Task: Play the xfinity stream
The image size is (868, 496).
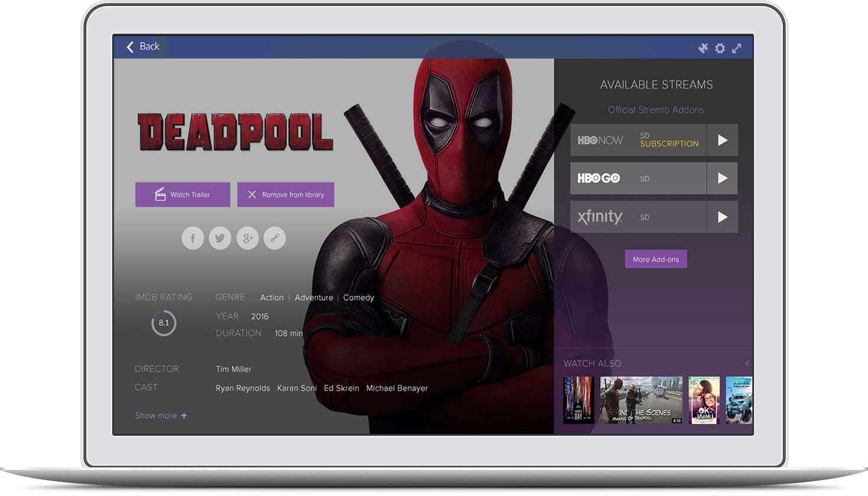Action: (x=722, y=217)
